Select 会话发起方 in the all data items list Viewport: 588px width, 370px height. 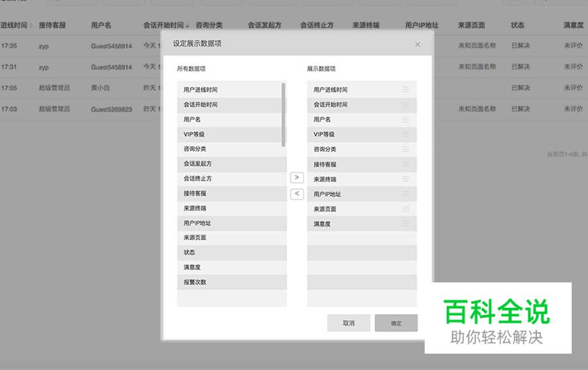click(x=232, y=164)
